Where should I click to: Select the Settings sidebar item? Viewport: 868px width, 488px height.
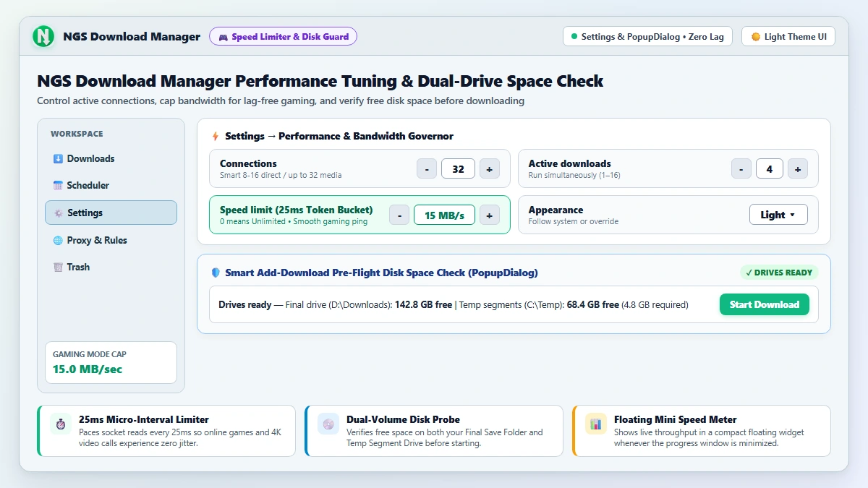coord(111,213)
